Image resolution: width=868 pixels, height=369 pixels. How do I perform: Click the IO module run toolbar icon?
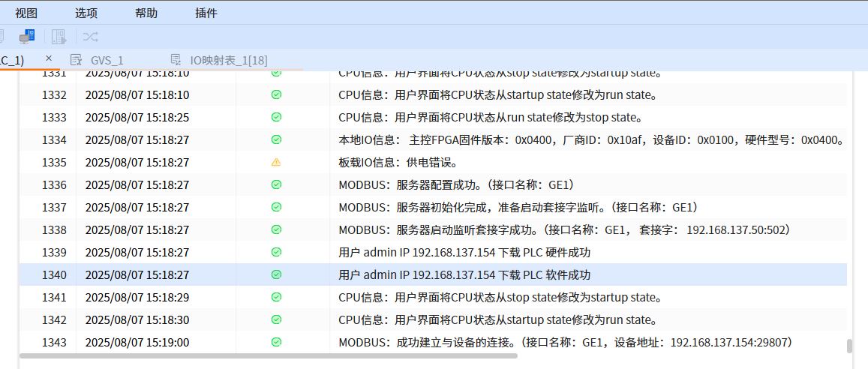tap(59, 36)
